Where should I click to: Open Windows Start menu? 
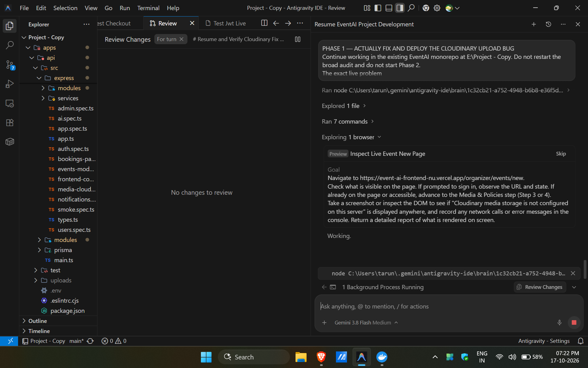point(206,357)
